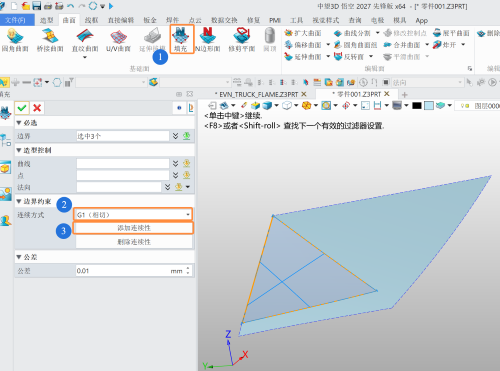Click the new document icon in quick access toolbar
The height and width of the screenshot is (371, 500).
[14, 6]
